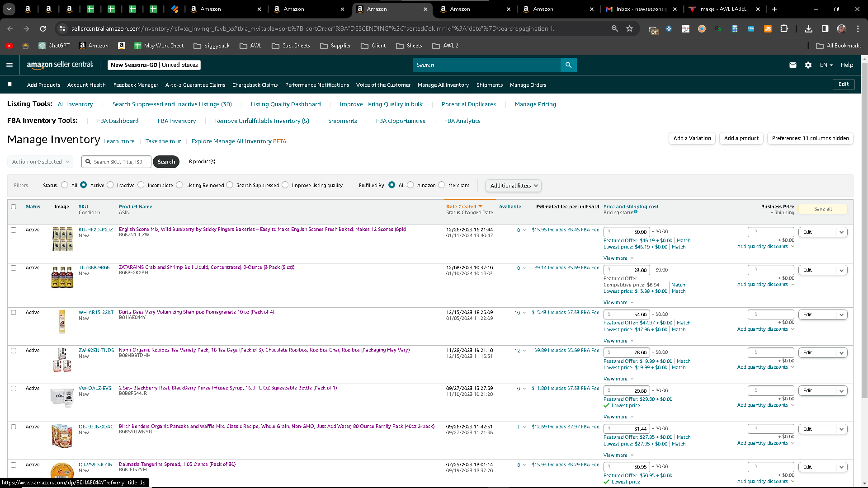
Task: Select Fulfilled By Merchant radio button
Action: pos(442,185)
